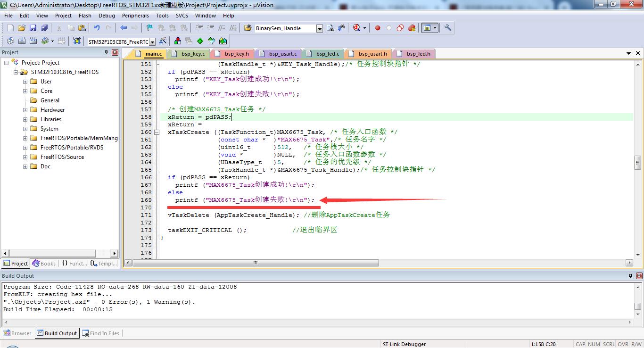Toggle the Project panel pin (auto hide)

pyautogui.click(x=107, y=52)
